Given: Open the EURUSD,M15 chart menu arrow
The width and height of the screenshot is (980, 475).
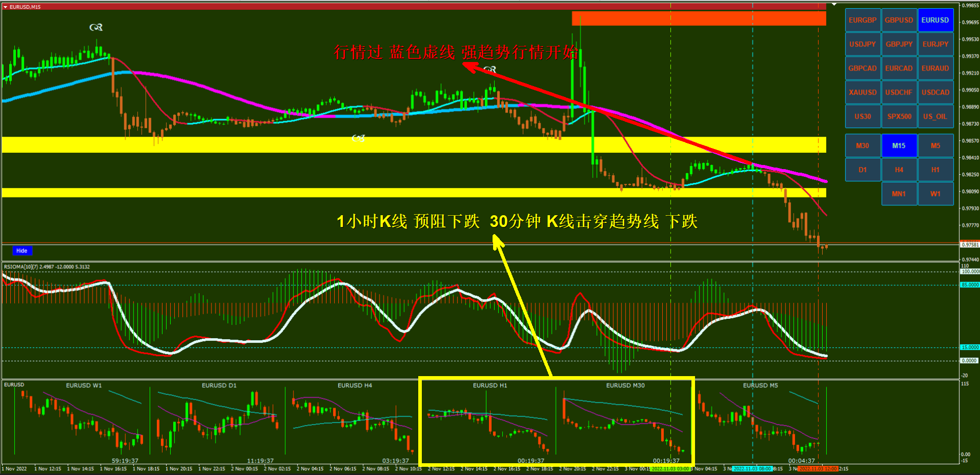Looking at the screenshot, I should coord(5,7).
